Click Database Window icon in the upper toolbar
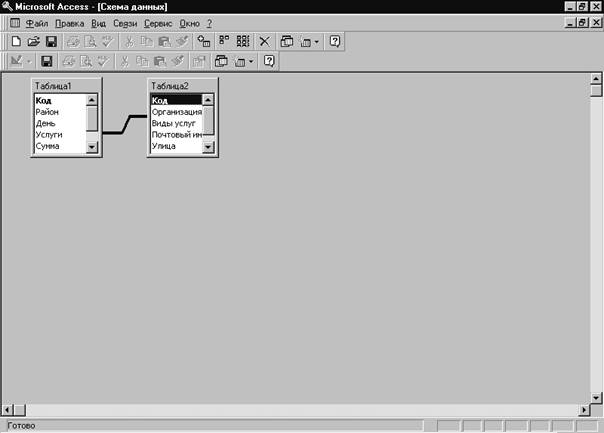Viewport: 604px width, 433px height. tap(287, 41)
